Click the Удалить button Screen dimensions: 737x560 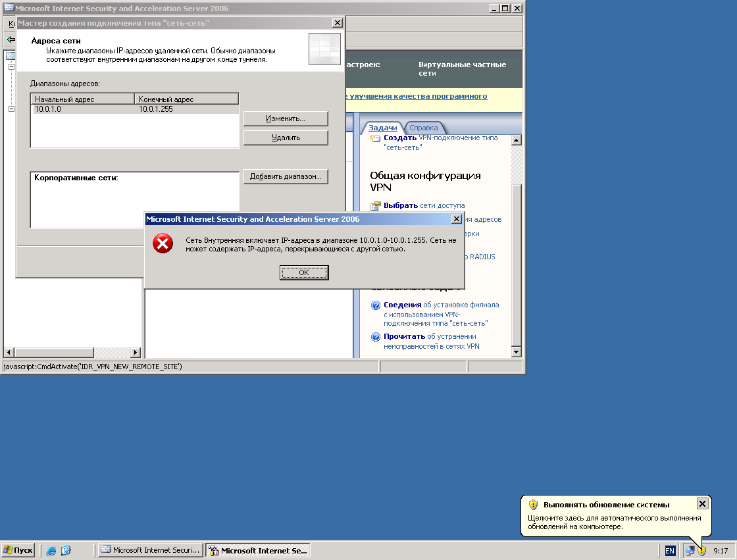pyautogui.click(x=286, y=138)
